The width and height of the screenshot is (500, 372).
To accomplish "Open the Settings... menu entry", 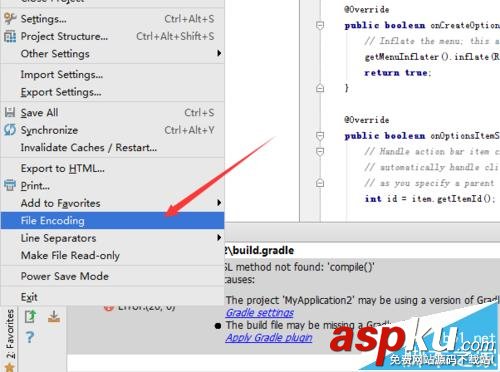I will coord(112,19).
